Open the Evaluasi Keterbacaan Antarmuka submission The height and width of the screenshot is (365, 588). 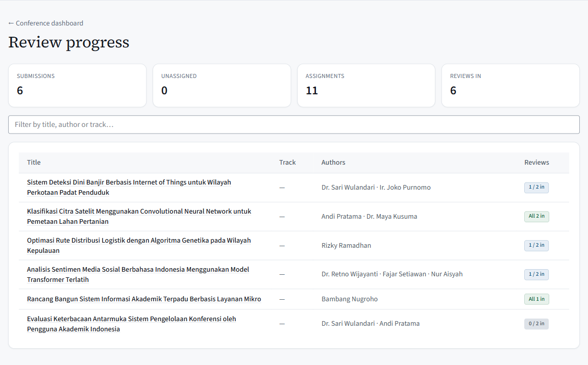click(x=132, y=324)
